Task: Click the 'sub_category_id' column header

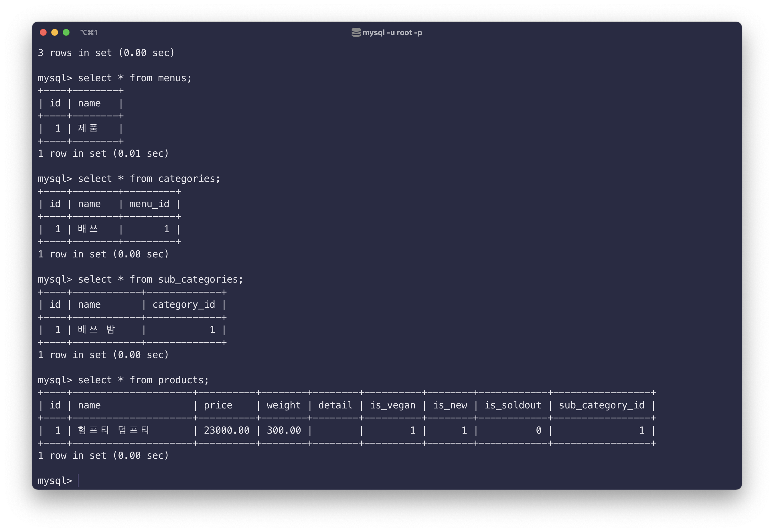Action: (x=601, y=405)
